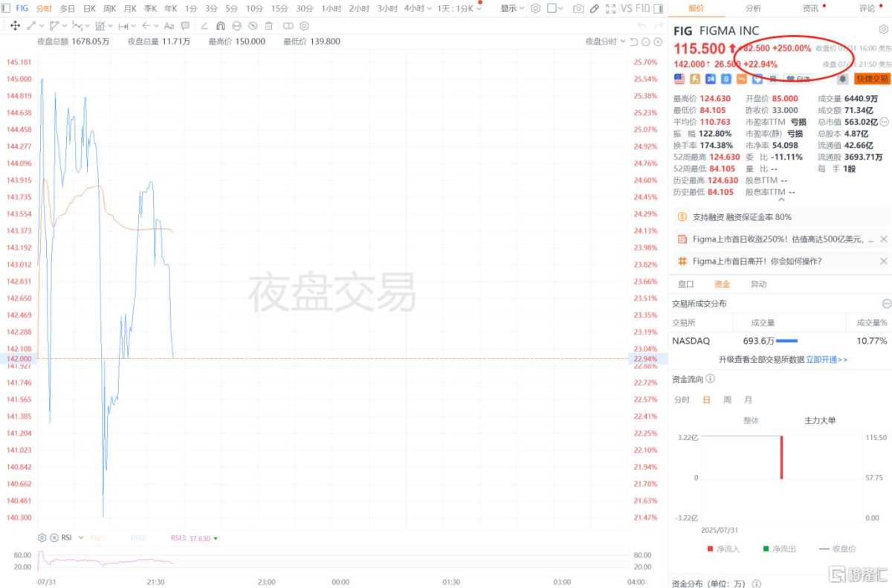
Task: Open the 分析 tab
Action: (x=753, y=8)
